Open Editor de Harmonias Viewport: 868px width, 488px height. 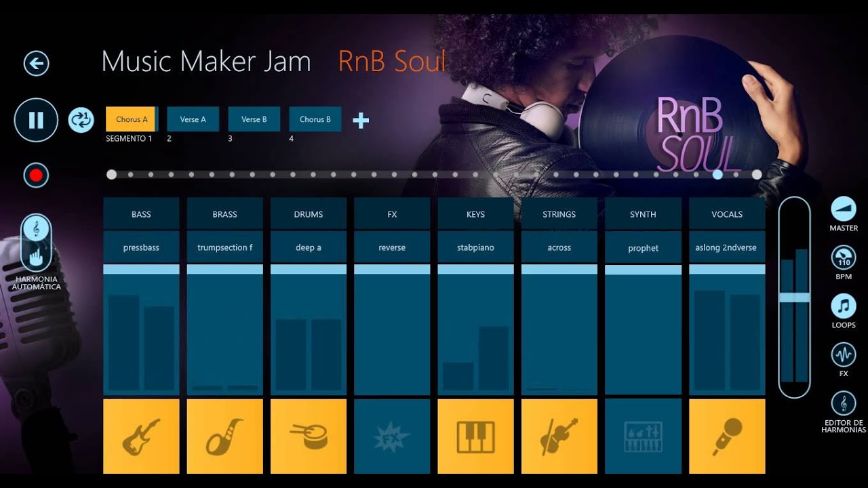pos(844,404)
